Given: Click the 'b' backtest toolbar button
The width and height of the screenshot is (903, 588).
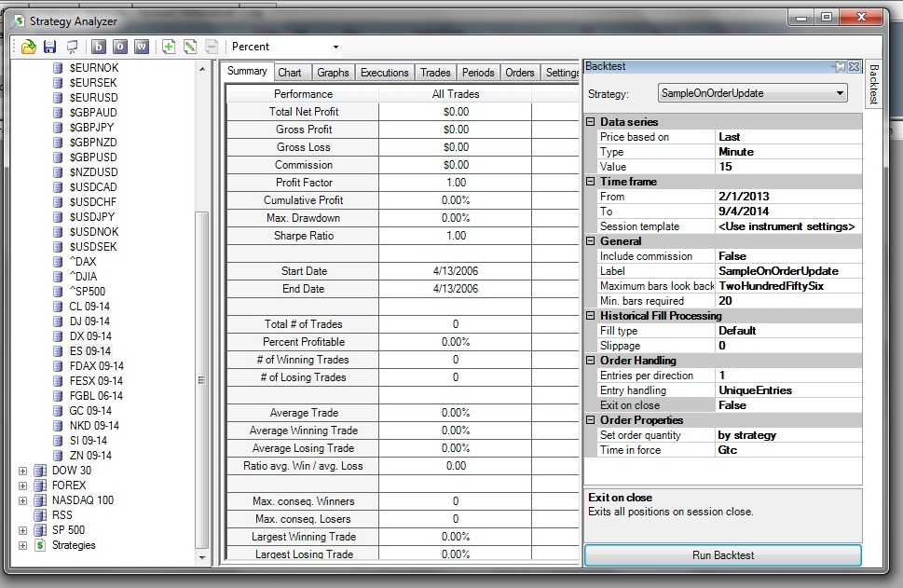Looking at the screenshot, I should [99, 47].
